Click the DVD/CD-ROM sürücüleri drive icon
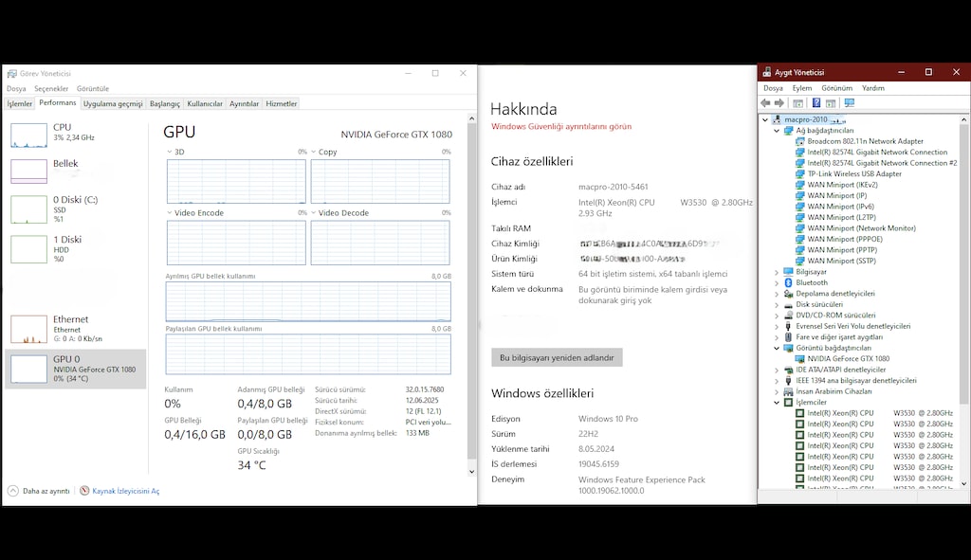Viewport: 971px width, 560px height. coord(788,316)
